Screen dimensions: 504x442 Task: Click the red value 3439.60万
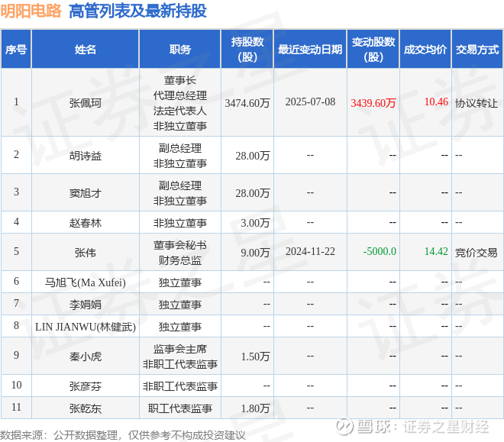[373, 103]
